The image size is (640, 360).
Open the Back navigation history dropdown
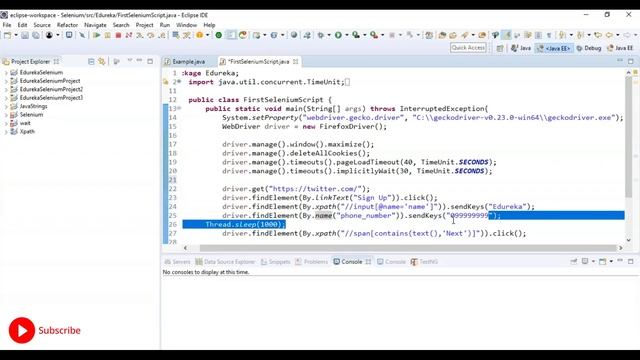pyautogui.click(x=618, y=35)
